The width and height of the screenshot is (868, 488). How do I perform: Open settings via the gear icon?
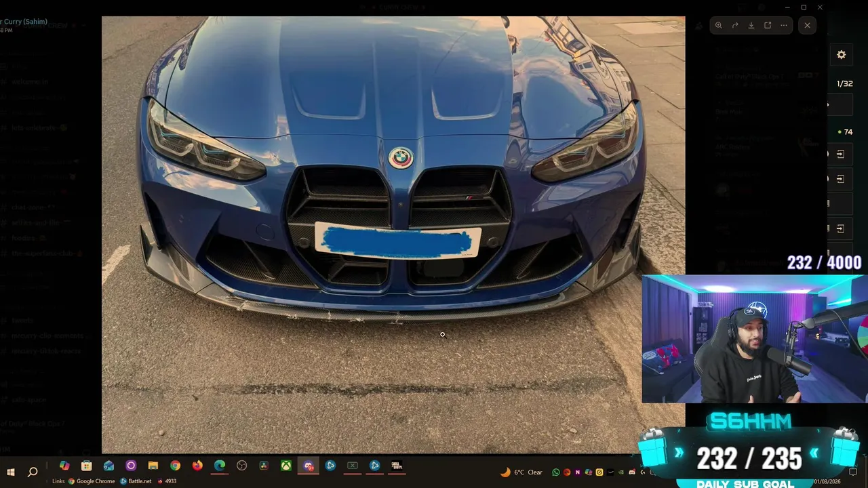[842, 55]
